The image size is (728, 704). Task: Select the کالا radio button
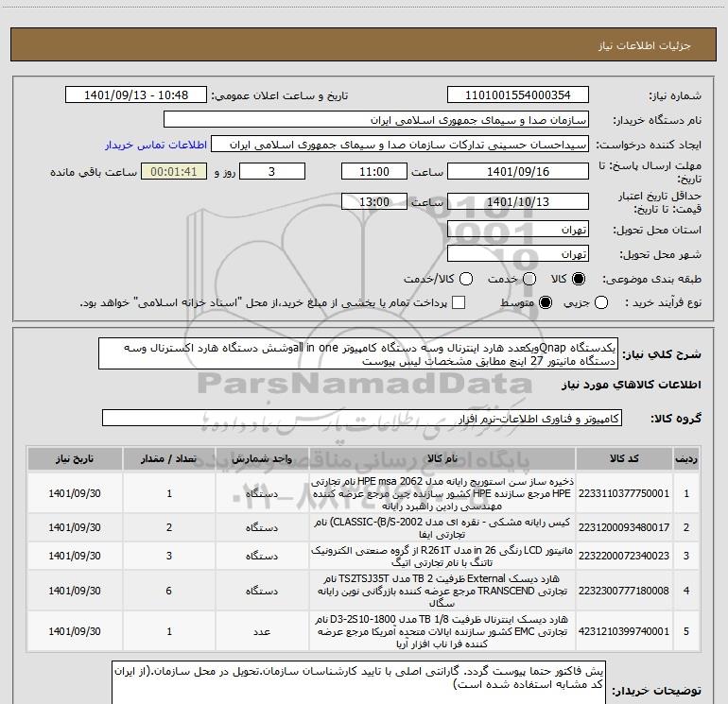(579, 279)
